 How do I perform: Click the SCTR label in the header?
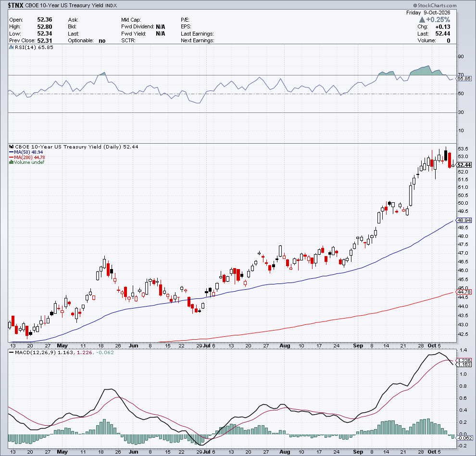tap(128, 41)
